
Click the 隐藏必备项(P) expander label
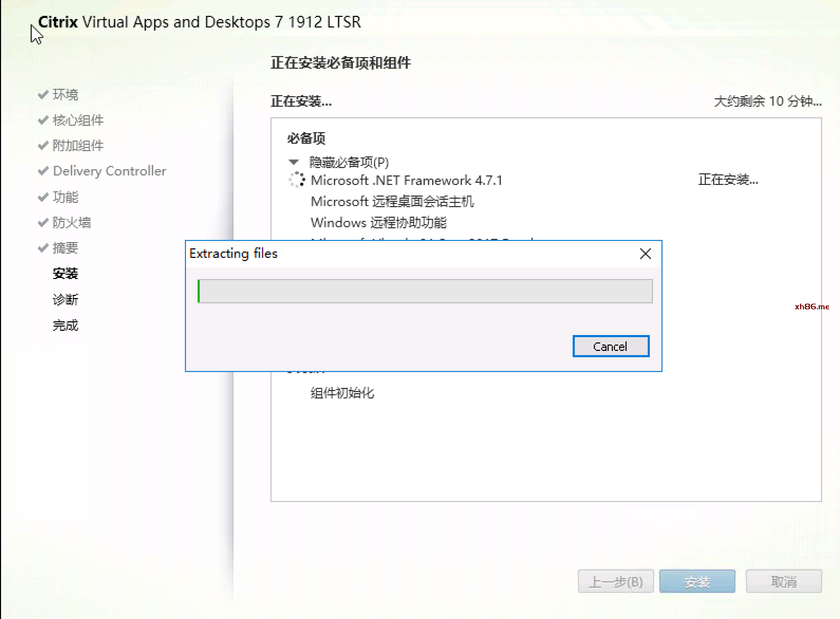click(x=349, y=162)
